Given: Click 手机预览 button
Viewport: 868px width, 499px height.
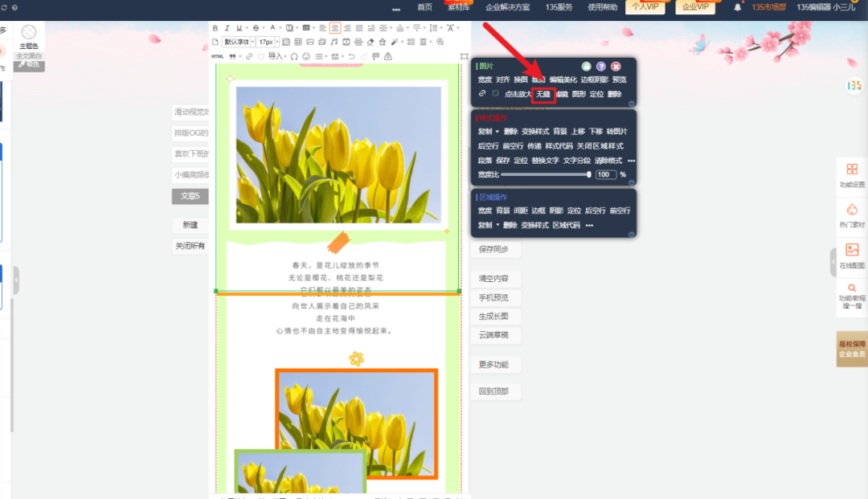Looking at the screenshot, I should coord(494,297).
